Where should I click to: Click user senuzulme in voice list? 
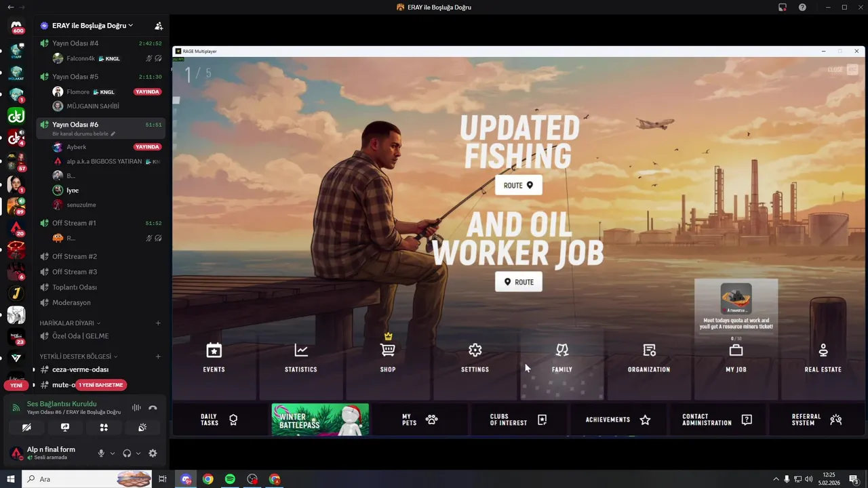coord(108,205)
